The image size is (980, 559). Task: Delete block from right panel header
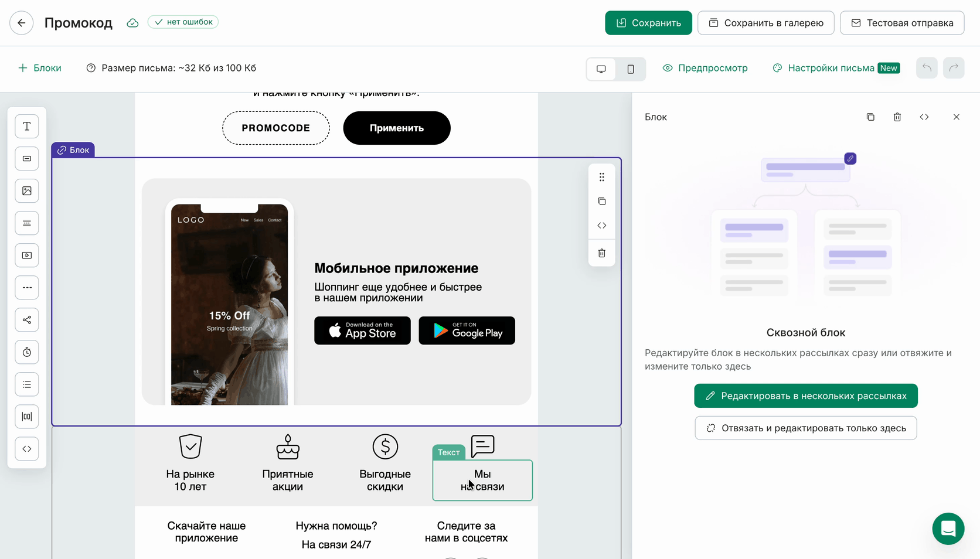(897, 117)
